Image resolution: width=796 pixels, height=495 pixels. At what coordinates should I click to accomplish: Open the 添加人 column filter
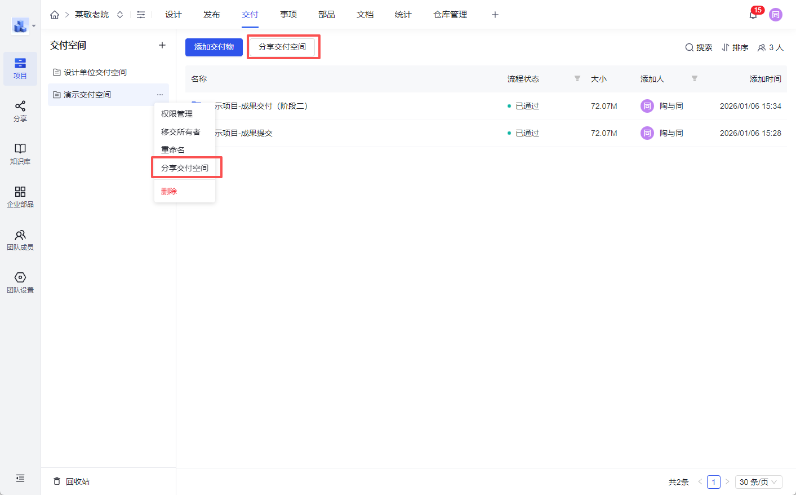[694, 78]
